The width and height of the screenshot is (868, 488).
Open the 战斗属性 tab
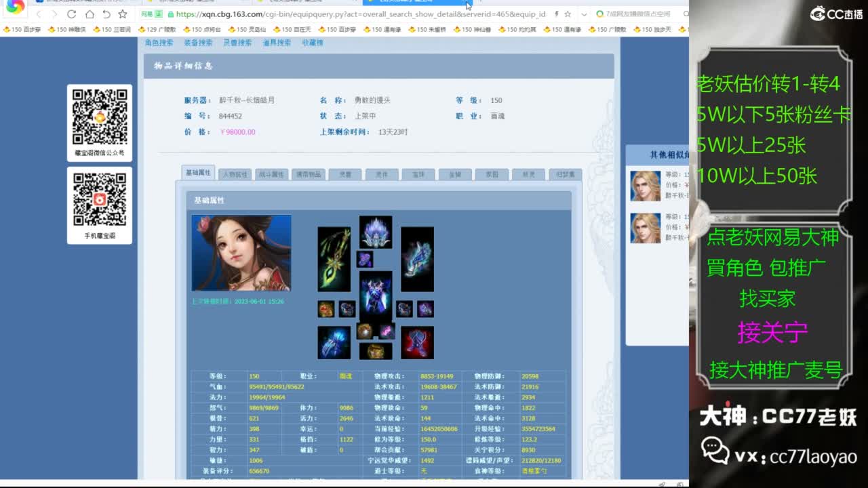(272, 174)
